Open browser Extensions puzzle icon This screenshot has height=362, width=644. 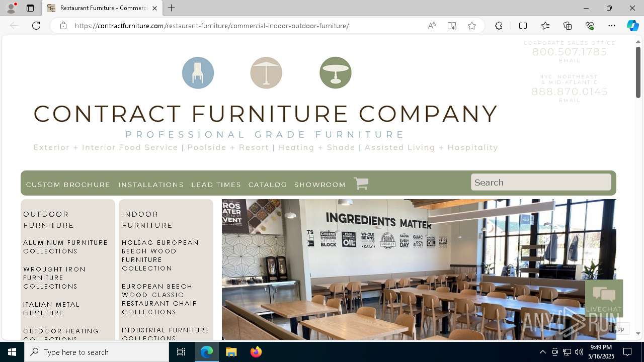tap(499, 26)
